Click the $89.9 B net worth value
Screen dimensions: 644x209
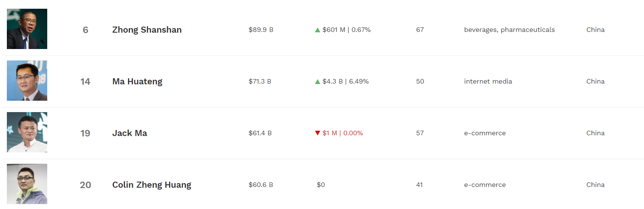(x=261, y=30)
